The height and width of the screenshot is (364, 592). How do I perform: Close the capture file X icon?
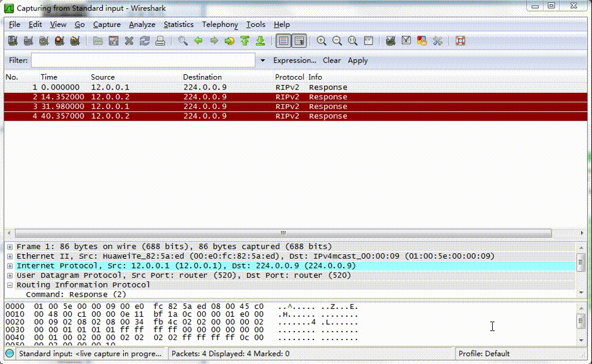pyautogui.click(x=129, y=41)
